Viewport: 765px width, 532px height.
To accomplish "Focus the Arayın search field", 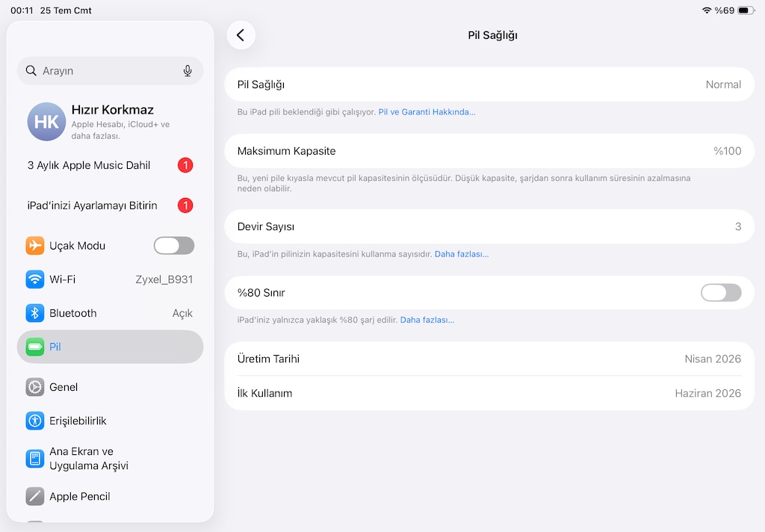I will [x=111, y=71].
